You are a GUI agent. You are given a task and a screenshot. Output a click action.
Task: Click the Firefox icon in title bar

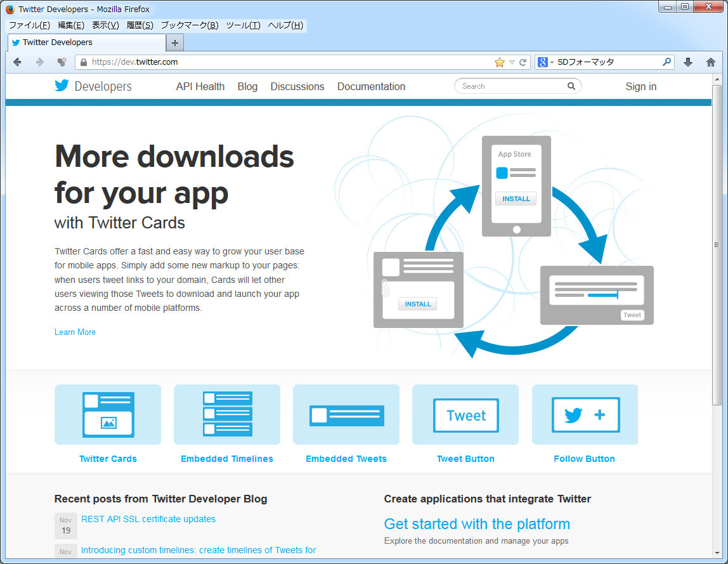pyautogui.click(x=10, y=10)
